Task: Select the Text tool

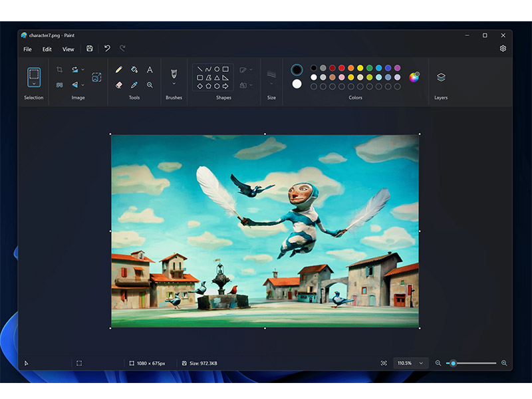Action: pyautogui.click(x=150, y=70)
